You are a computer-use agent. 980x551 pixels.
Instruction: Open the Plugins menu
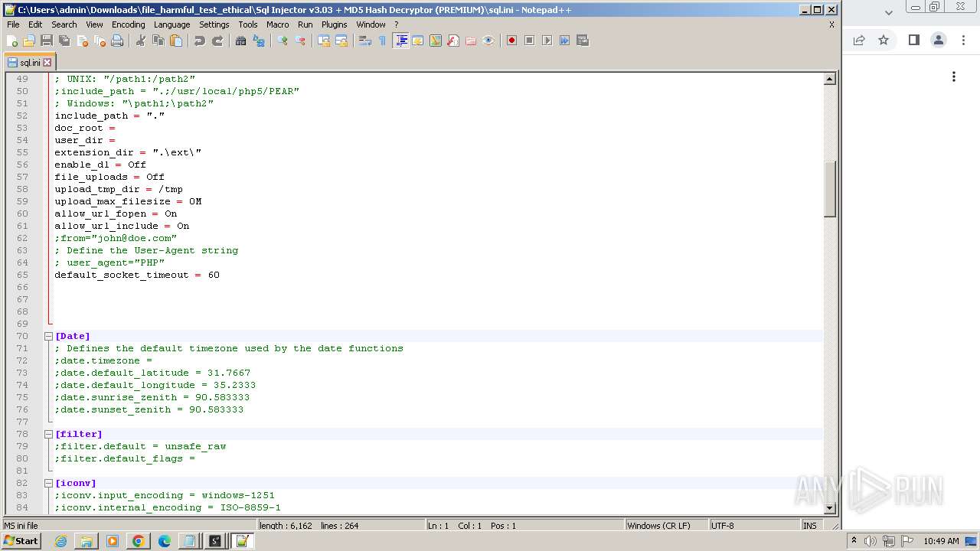tap(335, 24)
